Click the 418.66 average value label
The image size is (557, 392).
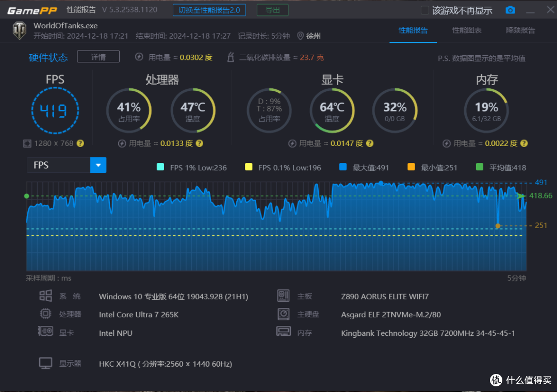coord(540,195)
